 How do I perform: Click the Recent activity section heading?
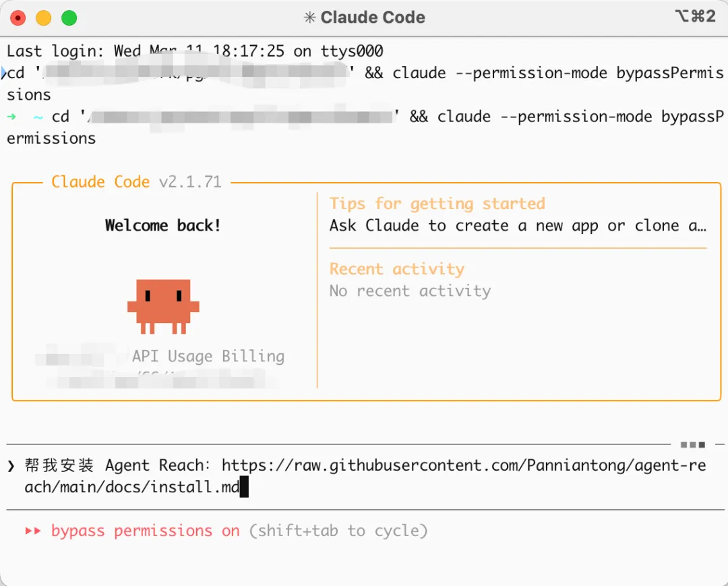(x=396, y=269)
